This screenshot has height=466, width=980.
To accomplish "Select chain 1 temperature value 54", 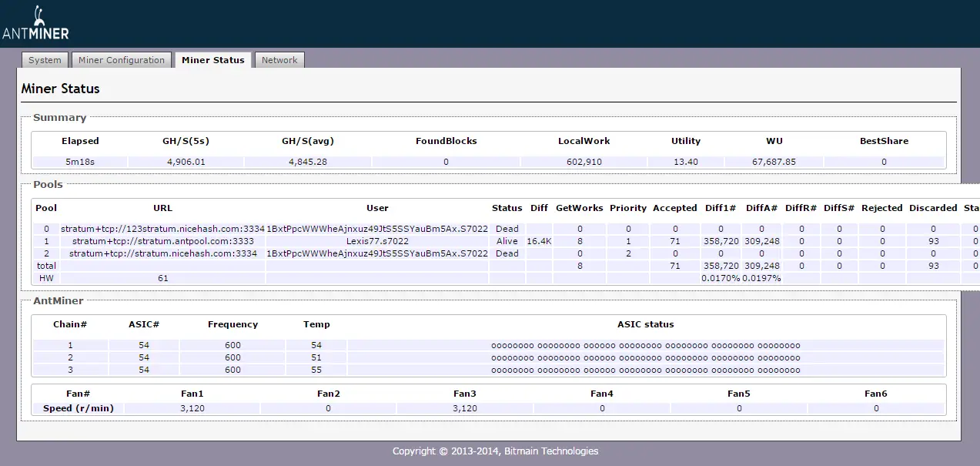I will point(316,346).
